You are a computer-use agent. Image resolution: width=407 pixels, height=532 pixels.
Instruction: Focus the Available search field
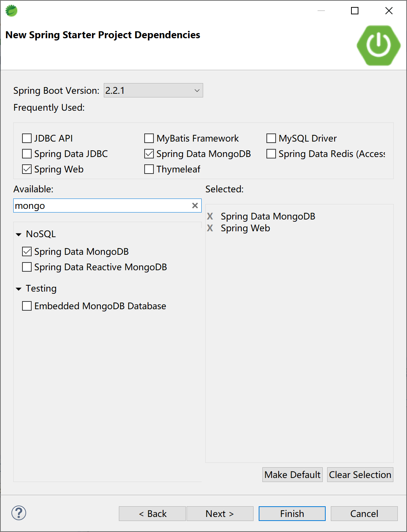(101, 206)
